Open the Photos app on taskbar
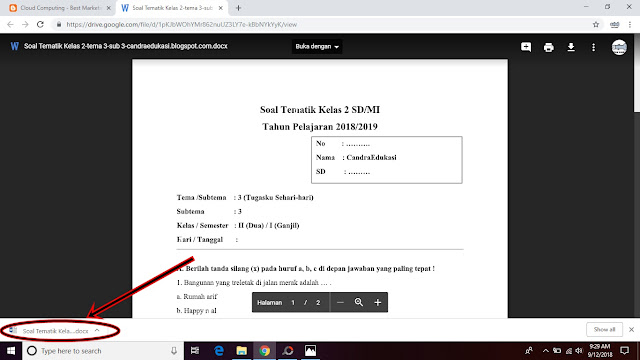 pos(310,351)
